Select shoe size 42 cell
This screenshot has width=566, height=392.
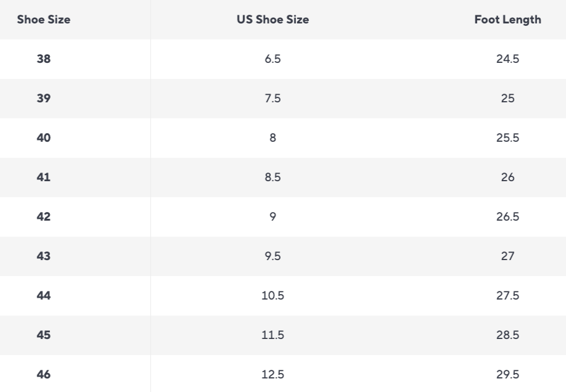coord(44,217)
